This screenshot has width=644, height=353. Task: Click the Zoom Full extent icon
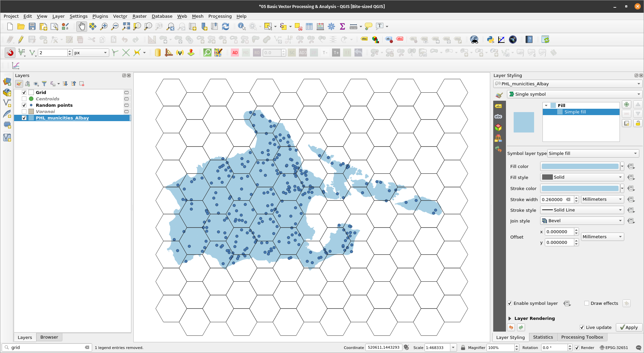click(126, 26)
